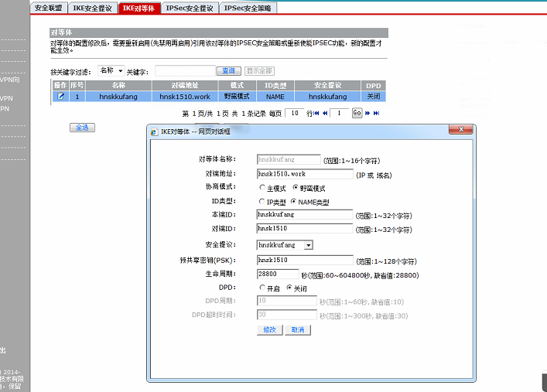Click the DPD周期 field
The width and height of the screenshot is (547, 392).
(287, 301)
